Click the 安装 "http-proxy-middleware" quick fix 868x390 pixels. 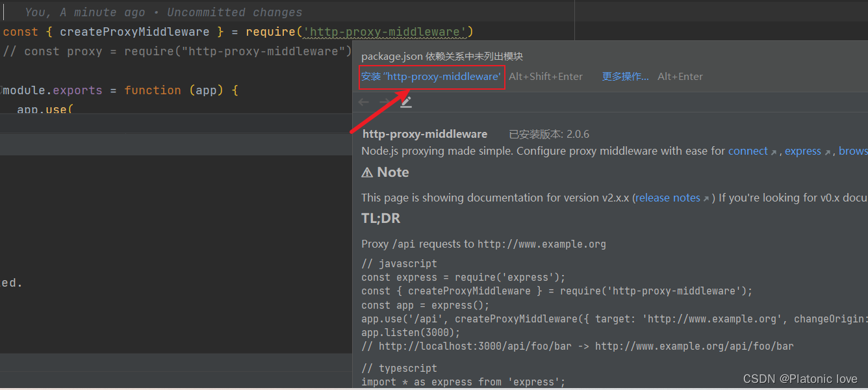pyautogui.click(x=431, y=77)
